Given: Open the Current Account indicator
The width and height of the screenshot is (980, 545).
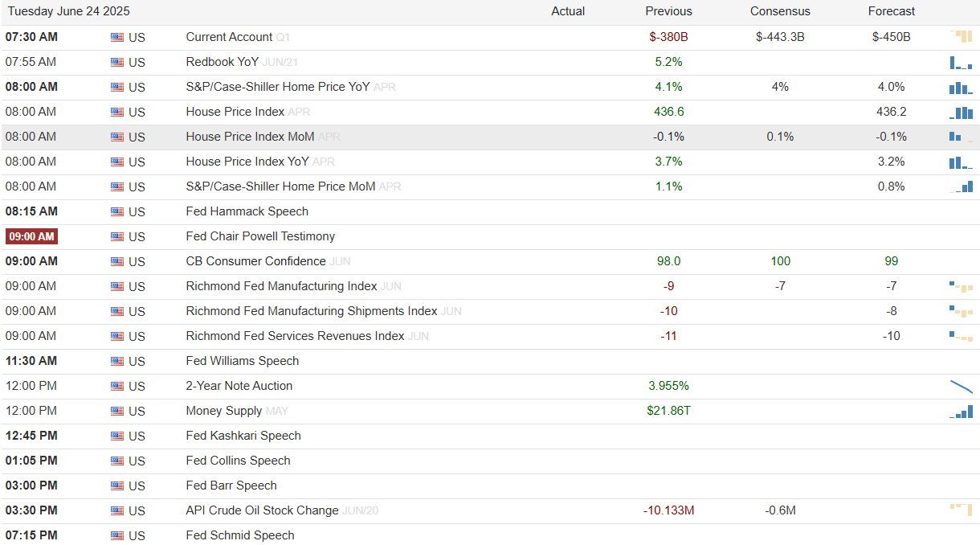Looking at the screenshot, I should pos(229,37).
